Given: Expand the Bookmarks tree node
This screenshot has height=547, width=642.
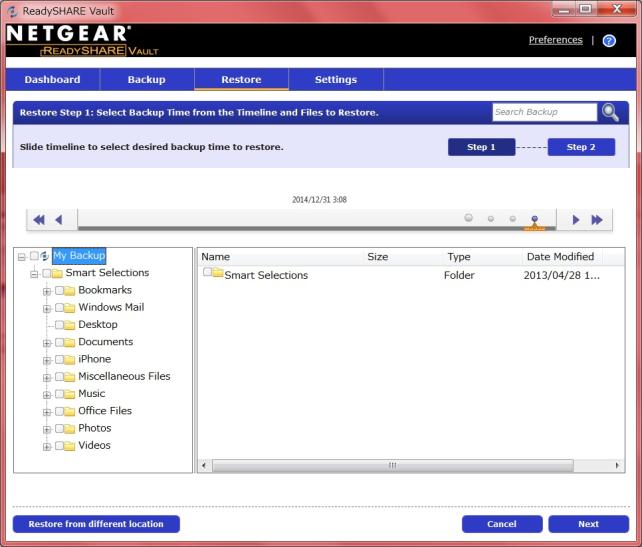Looking at the screenshot, I should (x=46, y=291).
